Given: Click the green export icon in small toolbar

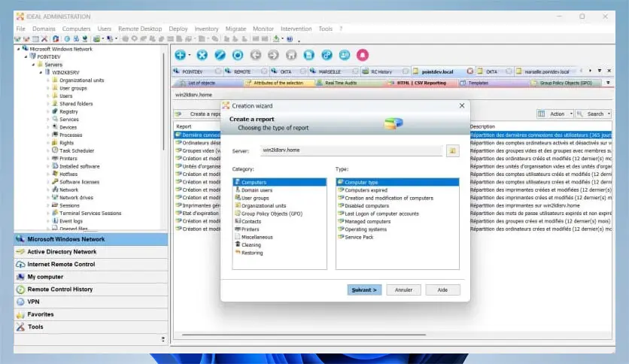Looking at the screenshot, I should [x=276, y=39].
